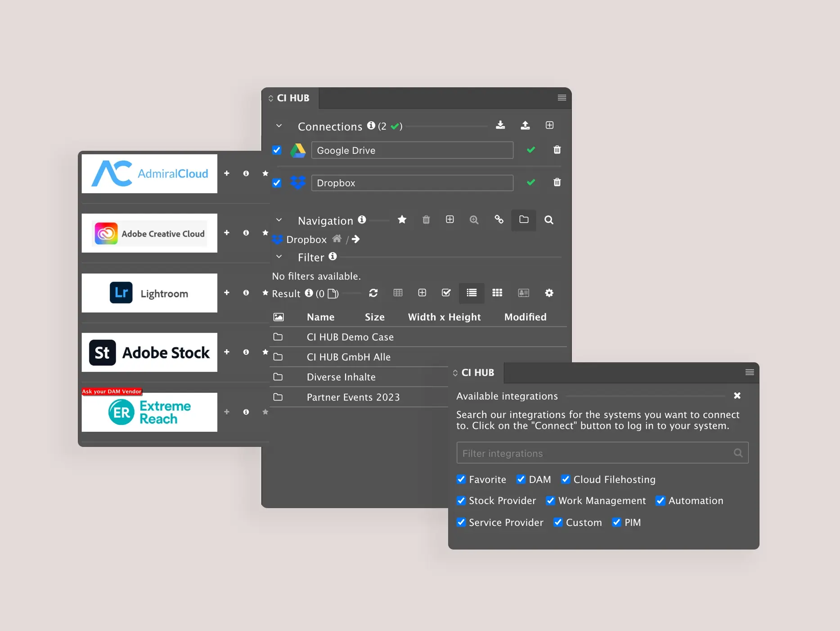Click the link chain icon in Navigation
This screenshot has height=631, width=840.
tap(499, 219)
